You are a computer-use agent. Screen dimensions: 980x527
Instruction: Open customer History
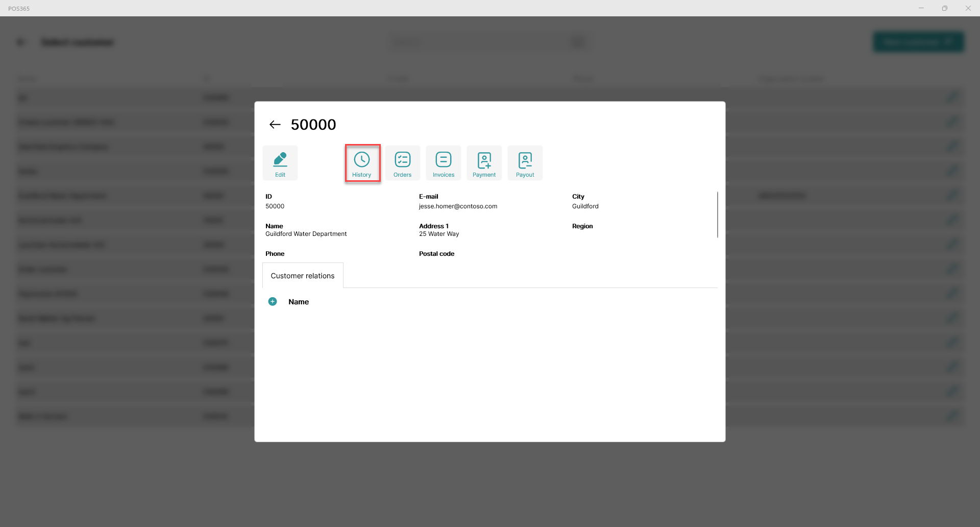coord(362,163)
